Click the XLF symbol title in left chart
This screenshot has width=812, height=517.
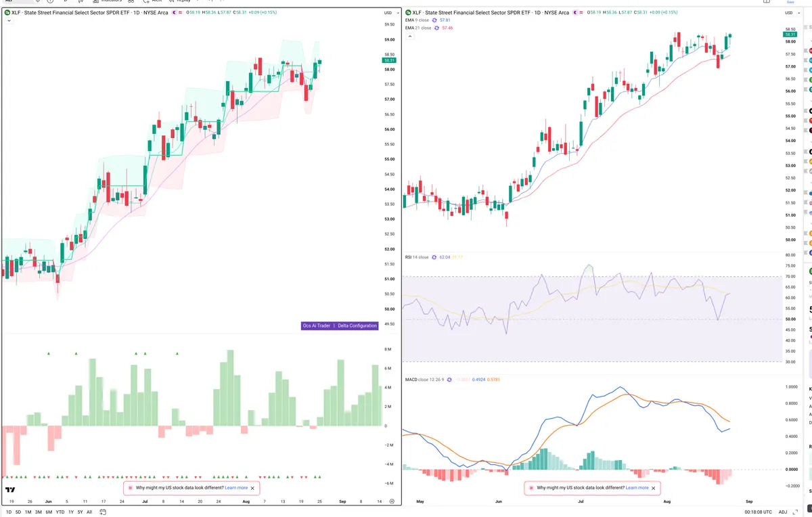pos(89,12)
